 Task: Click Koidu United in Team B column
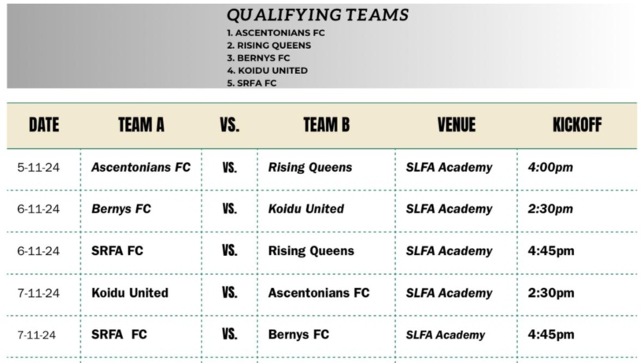(x=306, y=209)
